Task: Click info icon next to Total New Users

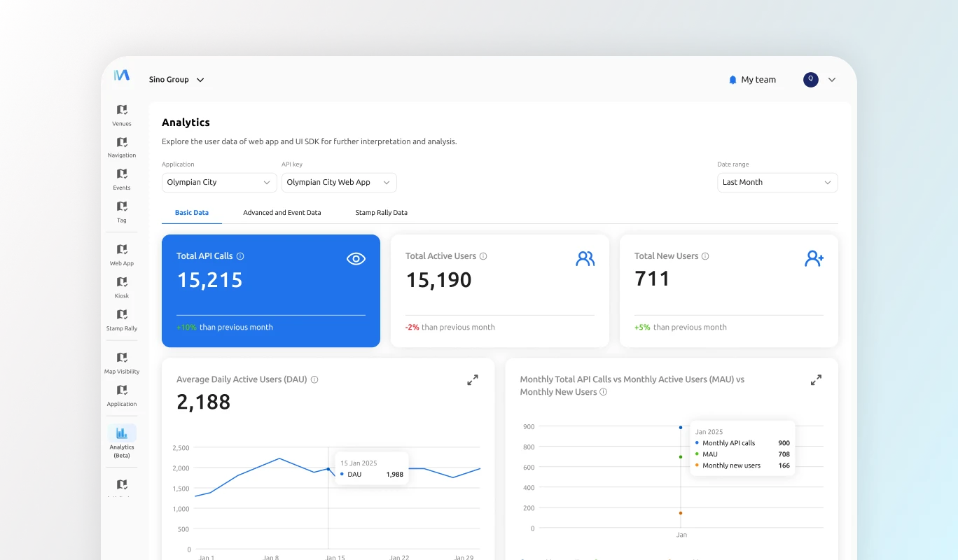Action: (x=705, y=256)
